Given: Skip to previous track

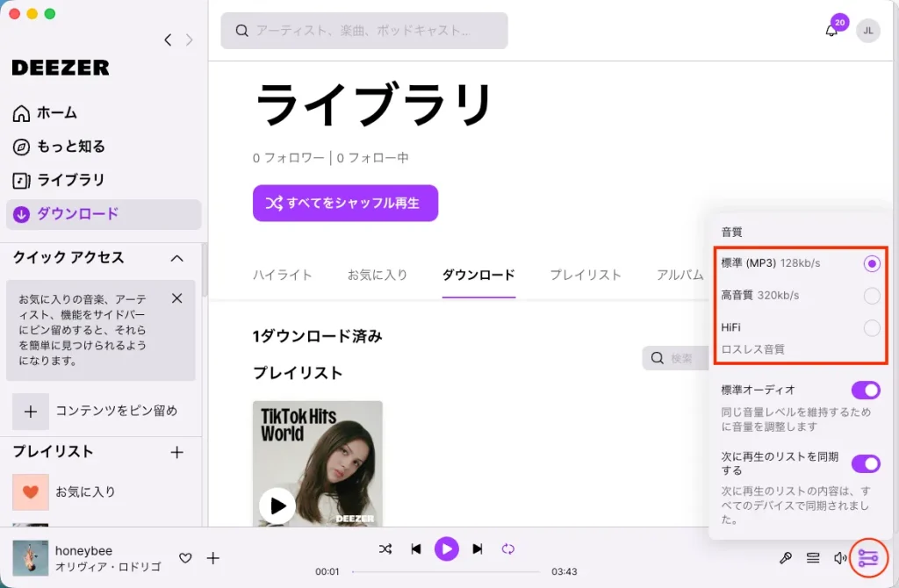Looking at the screenshot, I should click(416, 549).
